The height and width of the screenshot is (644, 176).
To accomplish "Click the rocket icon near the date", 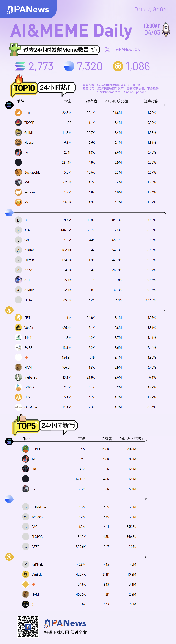I will [166, 29].
